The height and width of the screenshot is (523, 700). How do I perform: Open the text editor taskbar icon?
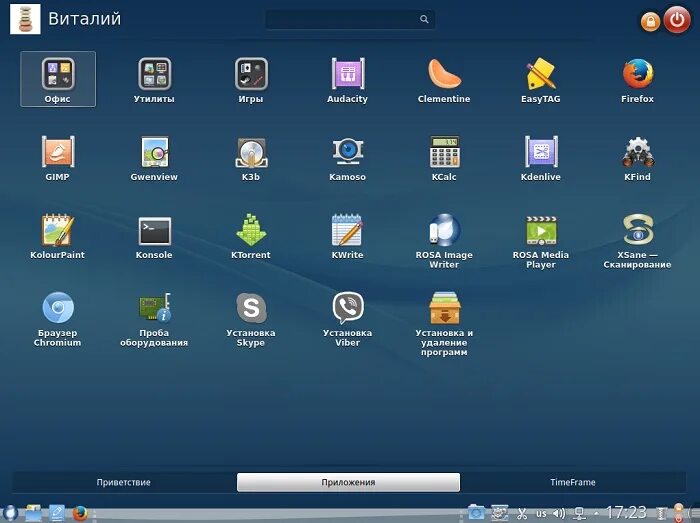click(57, 513)
